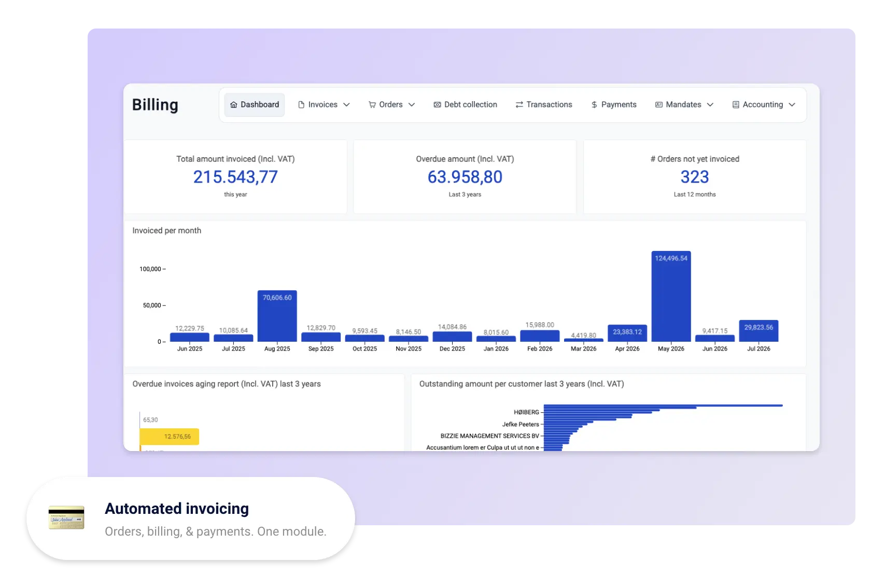Open the Invoices menu
The image size is (885, 588).
click(324, 105)
